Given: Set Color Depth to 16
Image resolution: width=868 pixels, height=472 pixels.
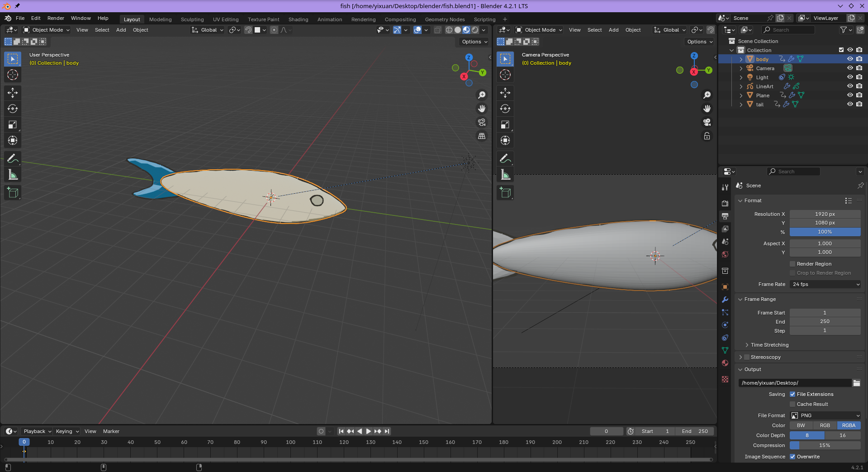Looking at the screenshot, I should 843,435.
